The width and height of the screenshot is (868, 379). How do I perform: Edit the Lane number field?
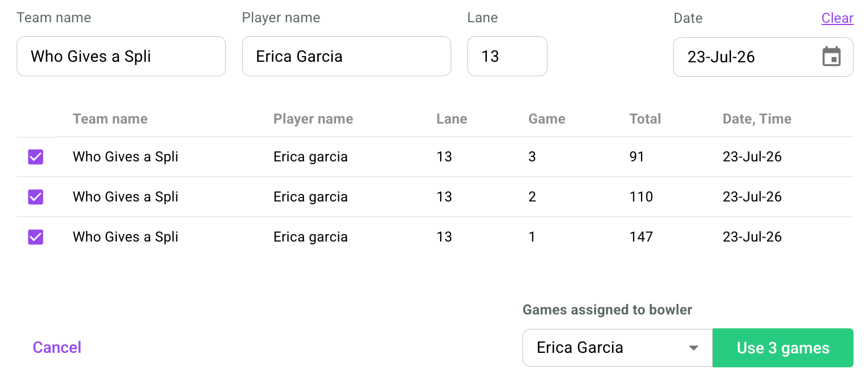[x=507, y=56]
